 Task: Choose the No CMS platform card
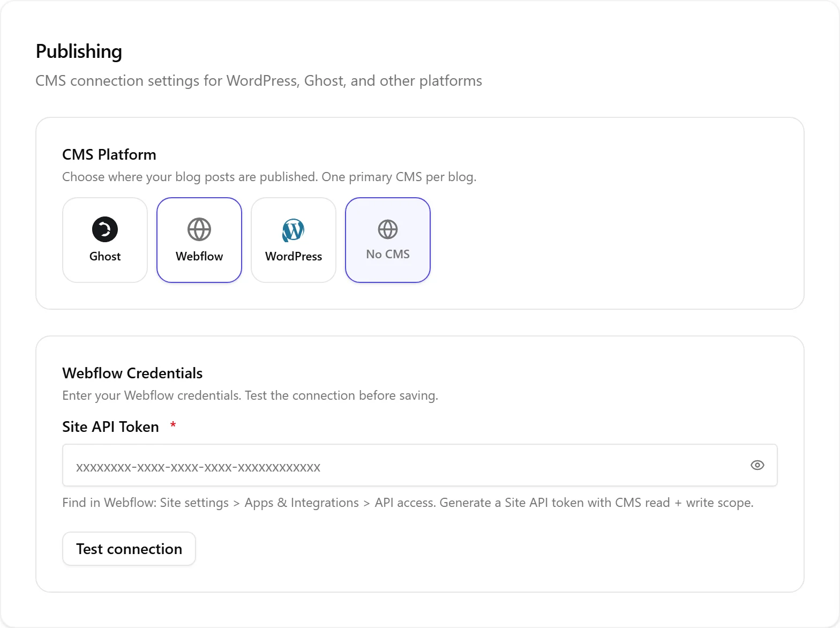click(388, 240)
